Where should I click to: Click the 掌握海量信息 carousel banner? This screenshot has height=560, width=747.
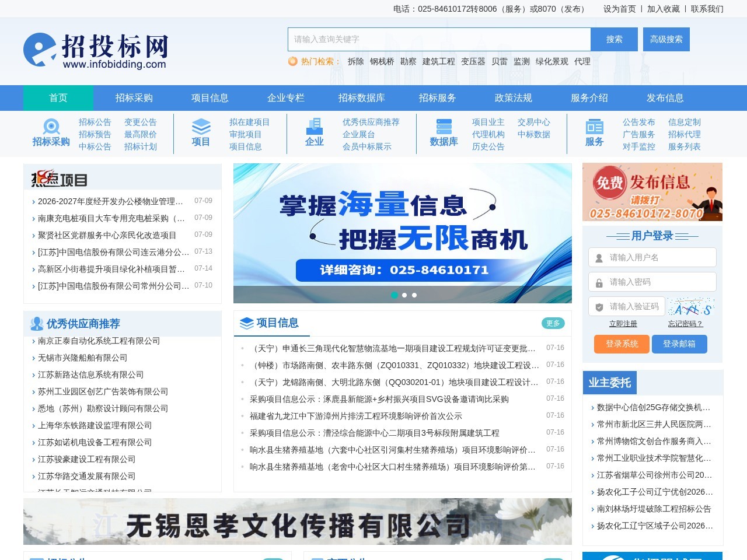[403, 233]
